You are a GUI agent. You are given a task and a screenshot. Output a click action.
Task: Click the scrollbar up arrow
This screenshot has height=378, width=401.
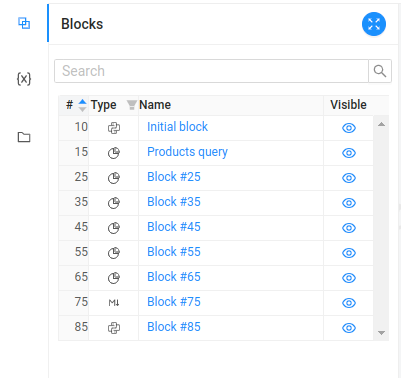click(382, 124)
